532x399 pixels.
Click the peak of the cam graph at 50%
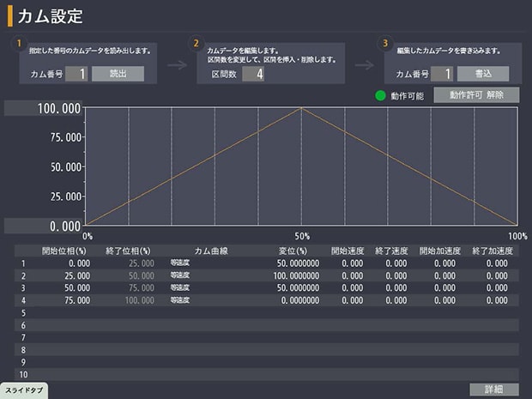click(x=302, y=108)
